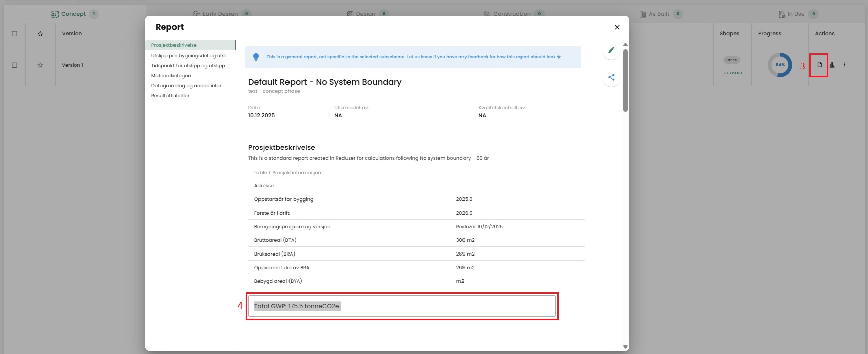The image size is (868, 354).
Task: Open the three-dot more actions menu
Action: [844, 65]
